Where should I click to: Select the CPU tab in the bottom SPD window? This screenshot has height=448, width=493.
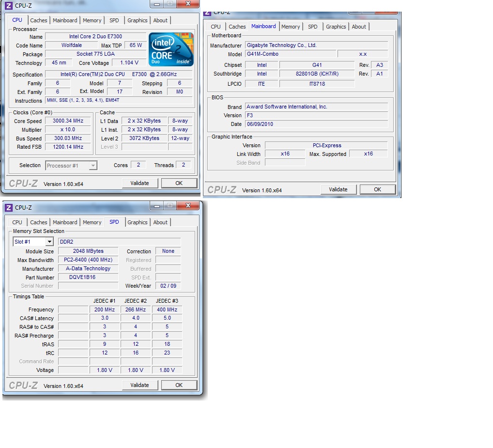coord(17,222)
